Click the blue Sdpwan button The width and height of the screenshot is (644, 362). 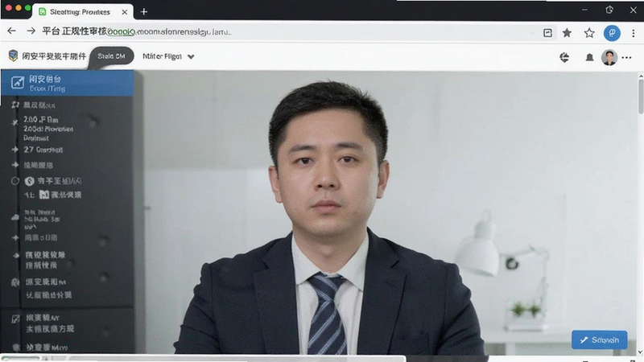[x=599, y=339]
